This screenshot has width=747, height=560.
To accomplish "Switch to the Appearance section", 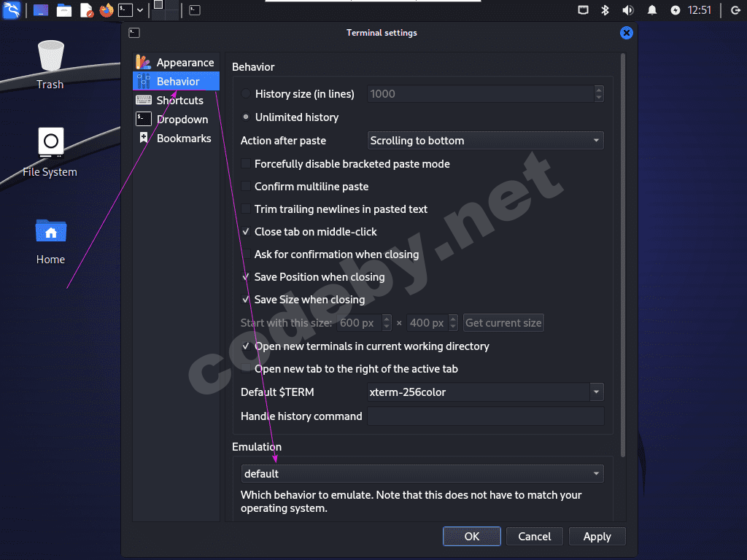I will click(x=176, y=63).
